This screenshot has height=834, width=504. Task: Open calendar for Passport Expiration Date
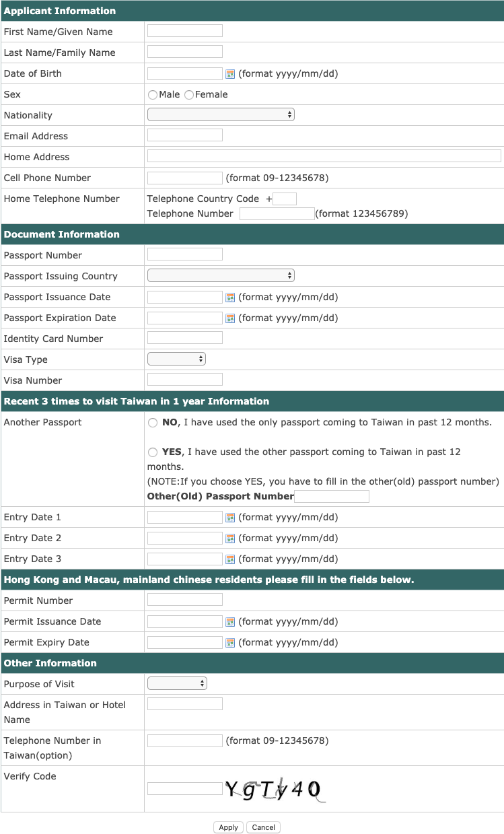click(x=230, y=318)
